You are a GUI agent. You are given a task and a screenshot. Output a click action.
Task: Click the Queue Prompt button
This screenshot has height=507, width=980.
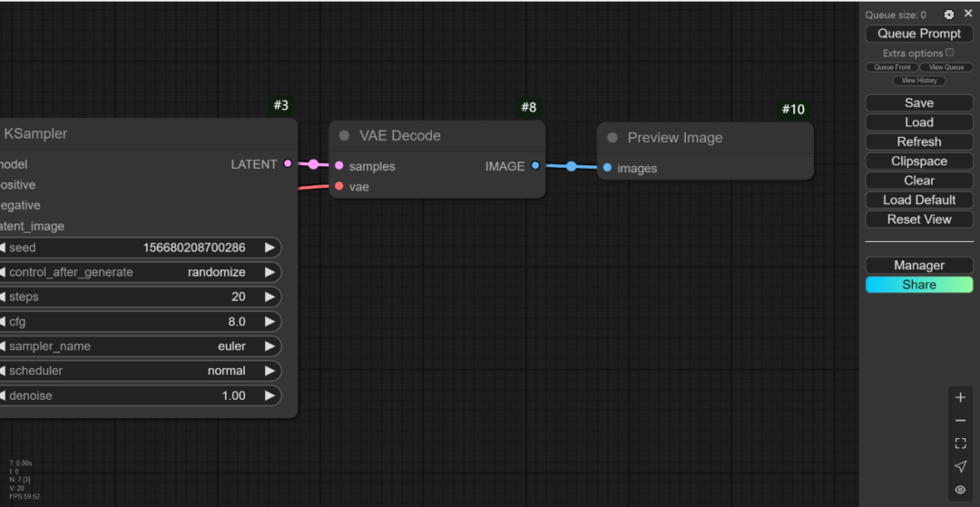point(918,34)
